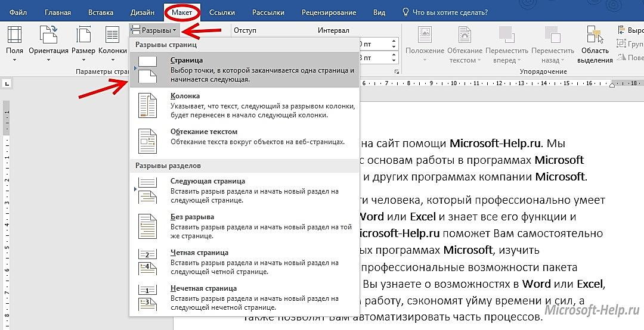The image size is (644, 330).
Task: Click Переместить вперед bring forward button
Action: point(506,44)
